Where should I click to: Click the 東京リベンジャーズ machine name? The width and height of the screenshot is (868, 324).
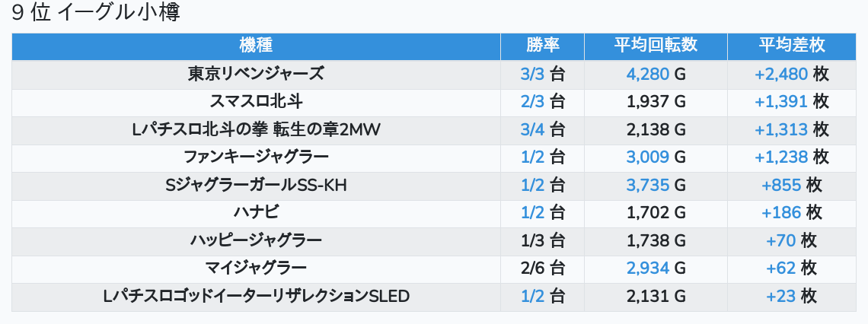[x=256, y=74]
